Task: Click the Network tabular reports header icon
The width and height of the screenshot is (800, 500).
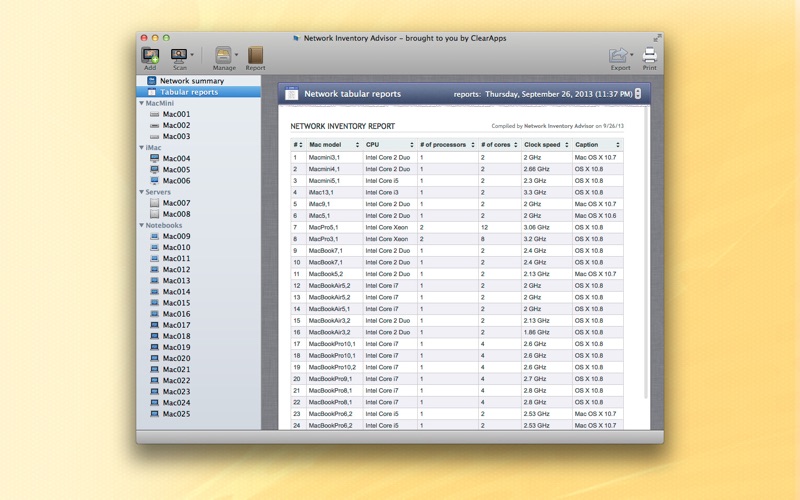Action: [x=291, y=93]
